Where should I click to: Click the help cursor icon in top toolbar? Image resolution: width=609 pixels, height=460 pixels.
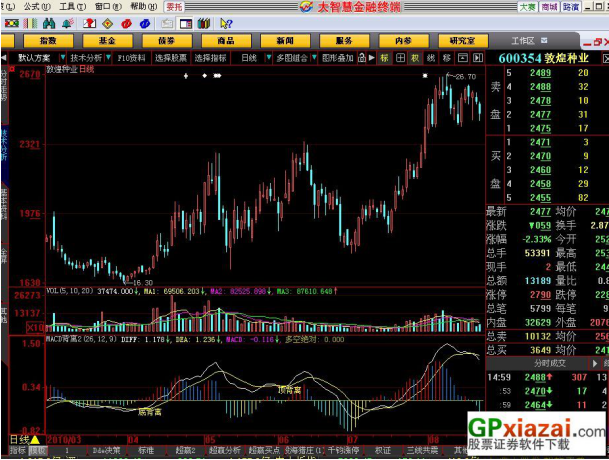[225, 22]
